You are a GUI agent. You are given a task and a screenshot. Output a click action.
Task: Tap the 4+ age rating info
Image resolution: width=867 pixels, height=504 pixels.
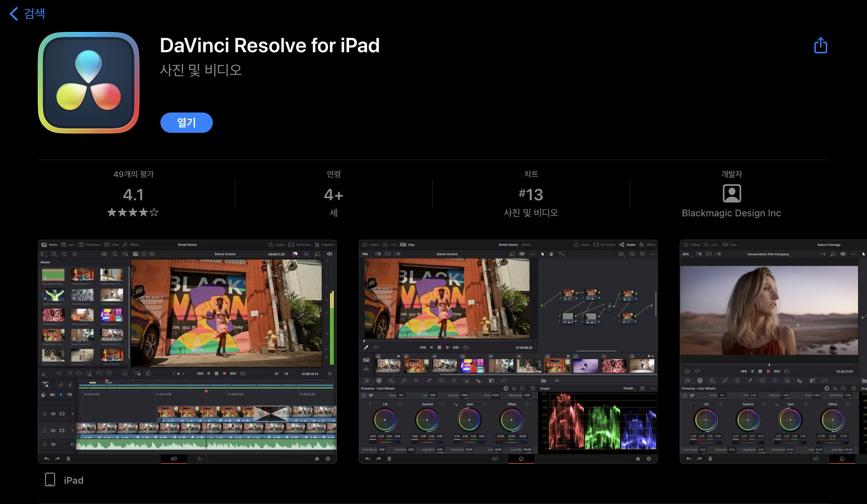click(x=333, y=195)
